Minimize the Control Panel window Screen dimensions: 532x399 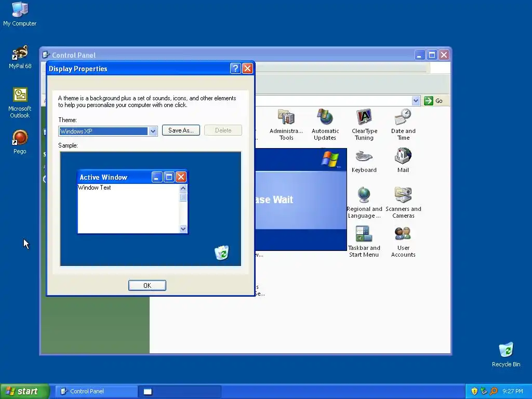tap(420, 55)
